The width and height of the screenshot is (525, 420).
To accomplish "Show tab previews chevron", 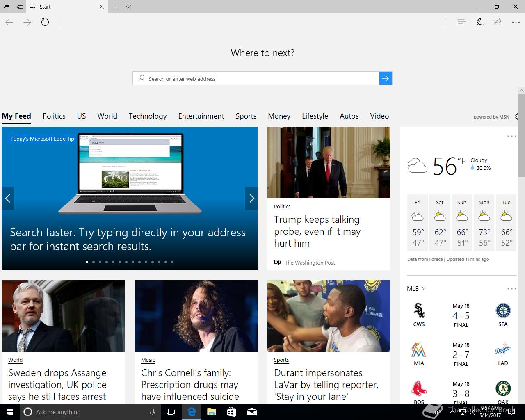I will coord(128,7).
